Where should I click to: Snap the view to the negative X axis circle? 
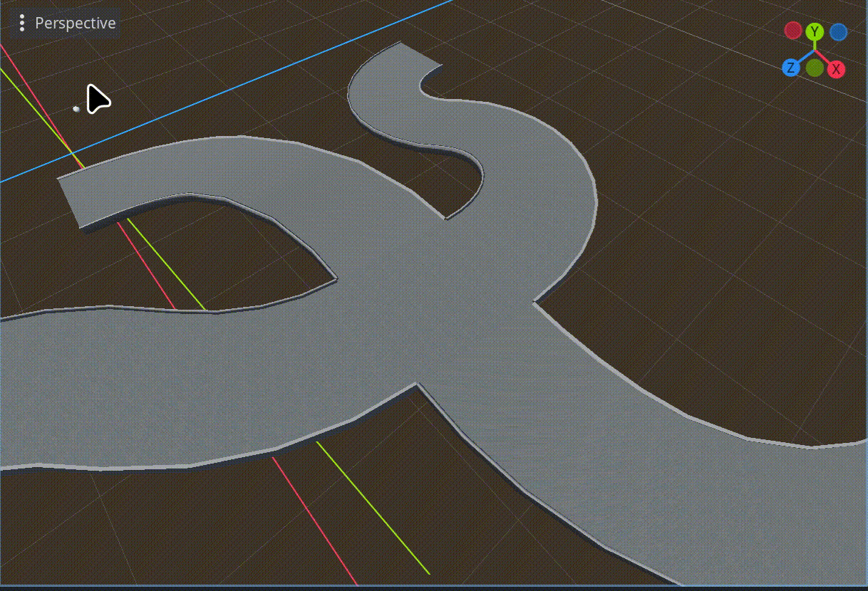[x=792, y=31]
